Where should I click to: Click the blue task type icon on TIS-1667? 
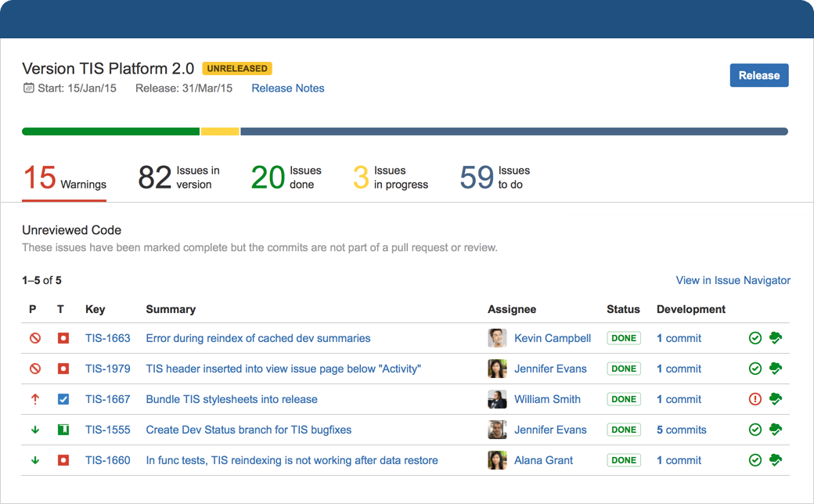(62, 398)
